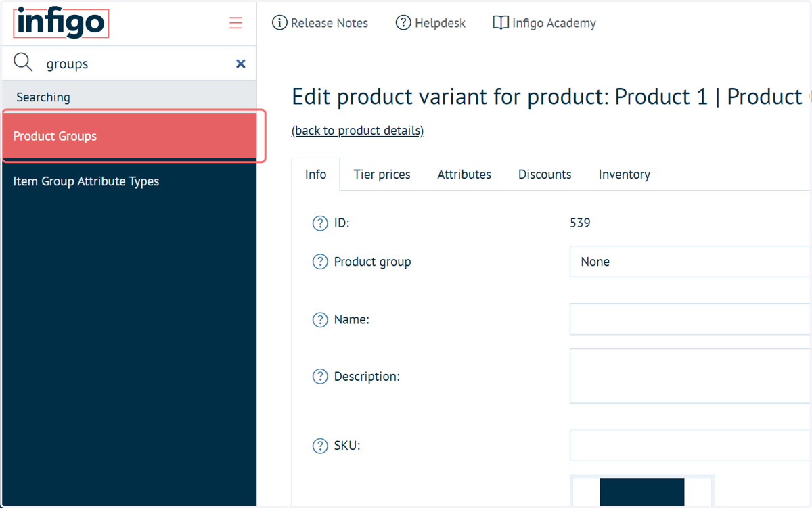Click the help icon beside SKU
Image resolution: width=812 pixels, height=508 pixels.
tap(320, 446)
